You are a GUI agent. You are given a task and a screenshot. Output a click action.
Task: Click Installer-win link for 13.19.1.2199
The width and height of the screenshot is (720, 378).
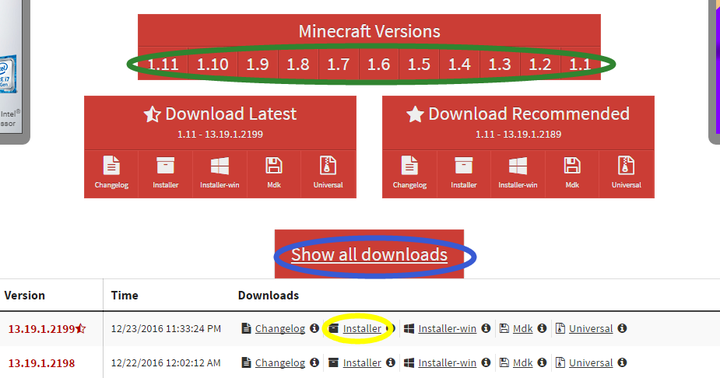tap(447, 329)
